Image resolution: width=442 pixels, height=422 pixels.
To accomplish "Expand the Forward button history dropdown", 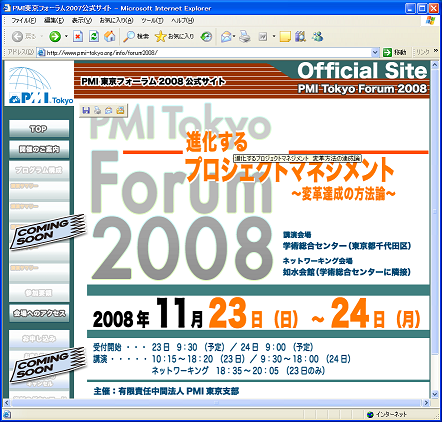I will [x=66, y=36].
